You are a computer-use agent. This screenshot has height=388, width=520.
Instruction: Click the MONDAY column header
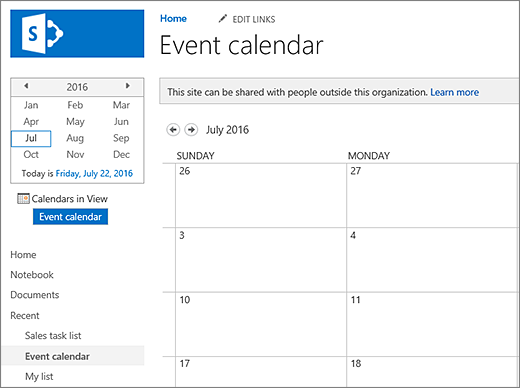point(369,156)
